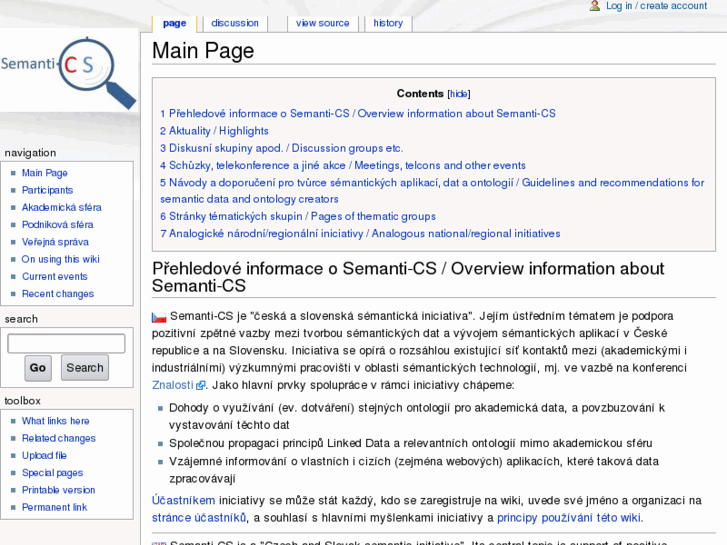This screenshot has width=727, height=545.
Task: Open Participants in navigation sidebar
Action: (x=47, y=190)
